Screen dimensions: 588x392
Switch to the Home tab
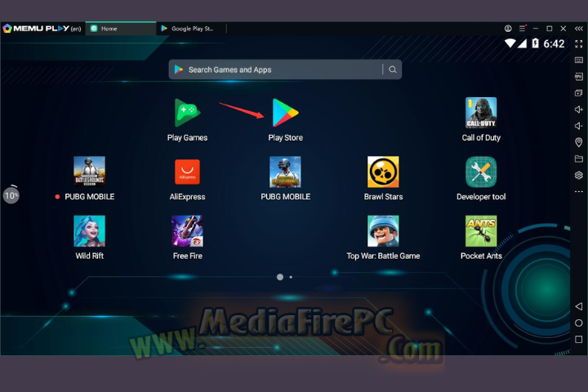[121, 29]
